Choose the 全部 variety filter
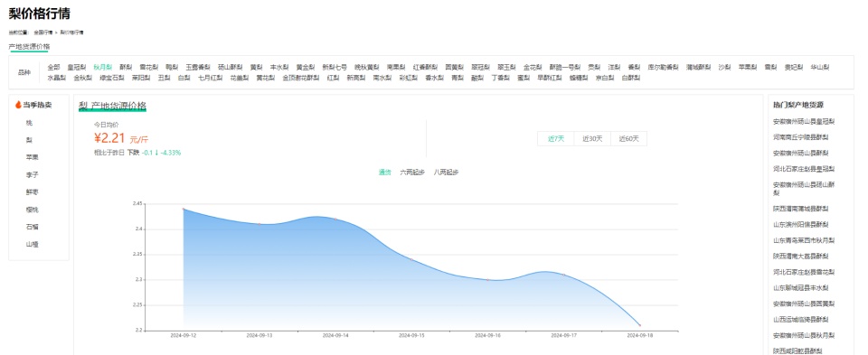The image size is (868, 355). (53, 67)
